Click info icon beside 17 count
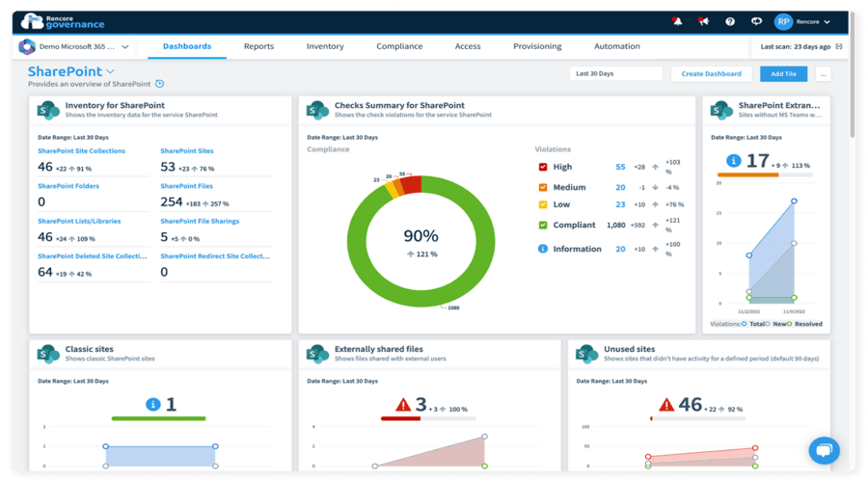This screenshot has height=482, width=868. (734, 160)
